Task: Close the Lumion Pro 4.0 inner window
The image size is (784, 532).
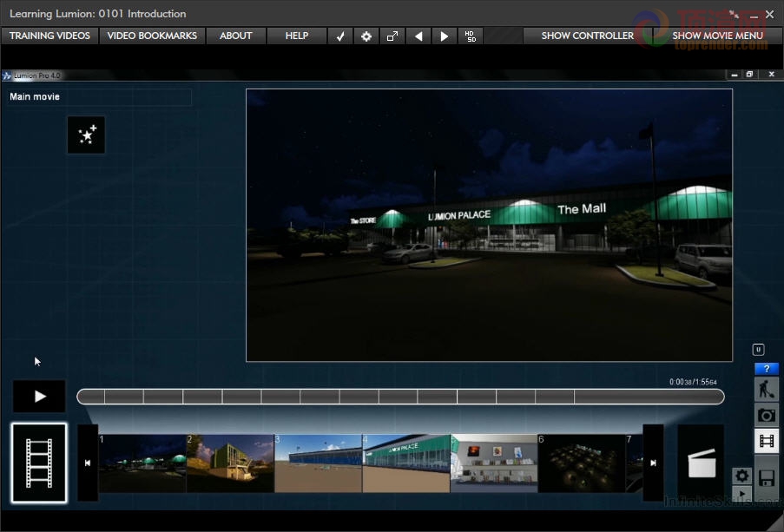Action: tap(772, 75)
